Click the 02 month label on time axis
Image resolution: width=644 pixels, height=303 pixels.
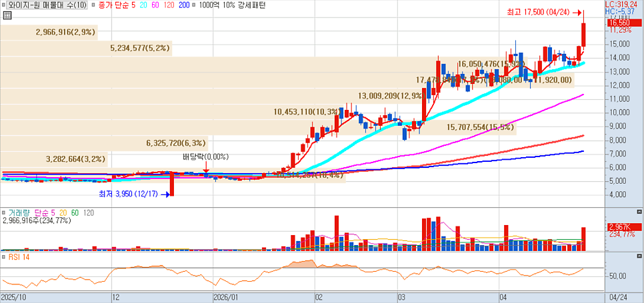tap(319, 296)
